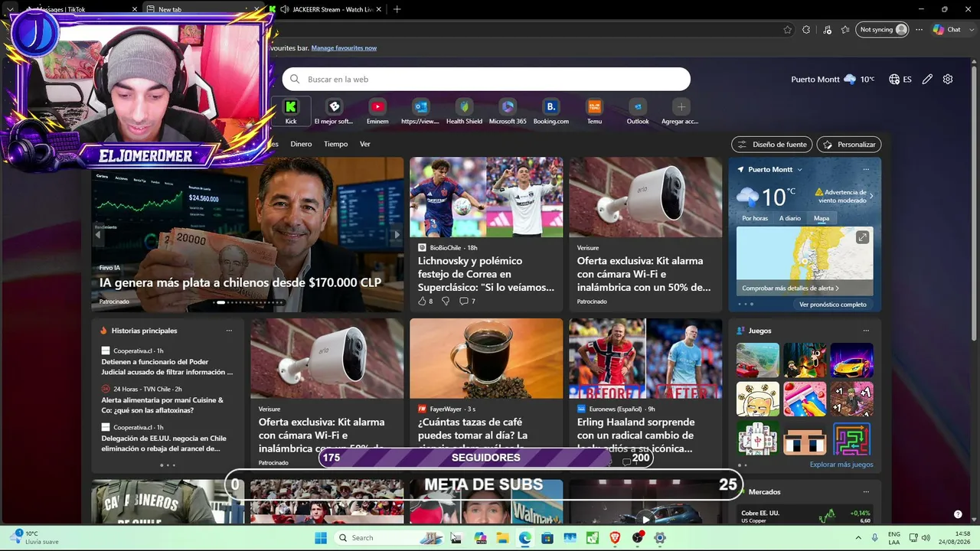
Task: Open page settings gear icon
Action: pyautogui.click(x=948, y=80)
